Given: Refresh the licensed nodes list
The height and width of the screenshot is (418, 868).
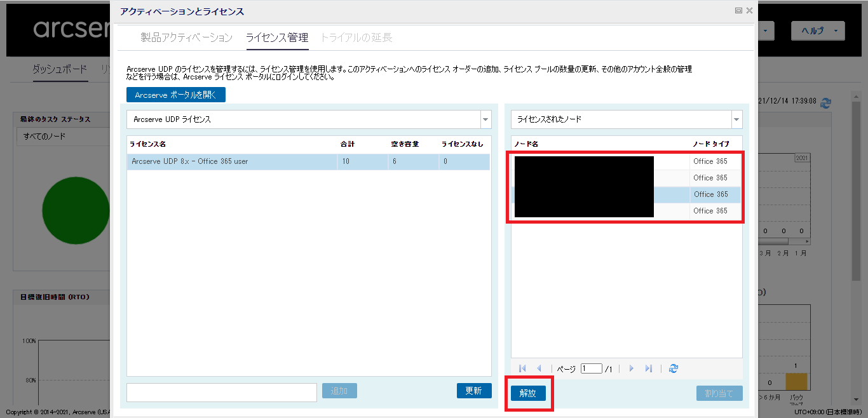Looking at the screenshot, I should coord(674,368).
